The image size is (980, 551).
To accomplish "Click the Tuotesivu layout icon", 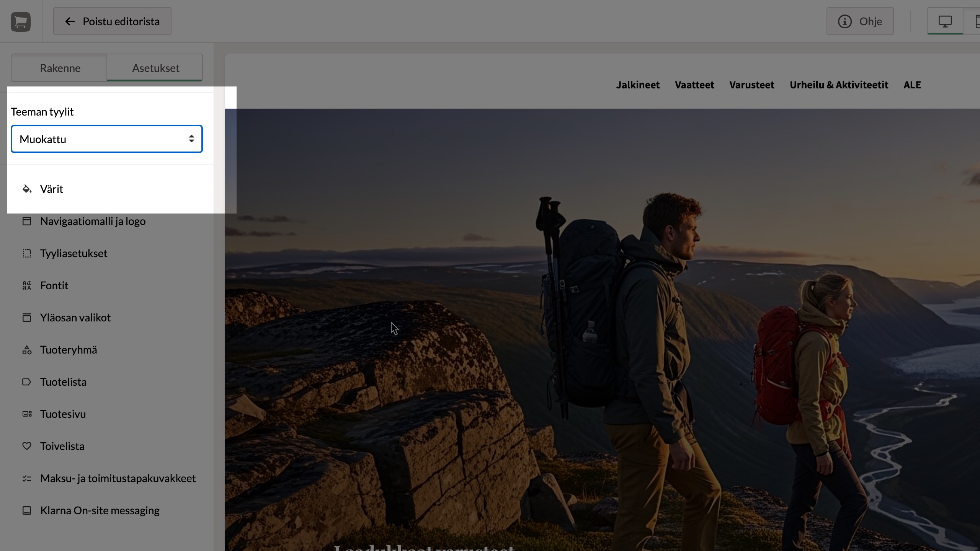I will click(x=27, y=414).
